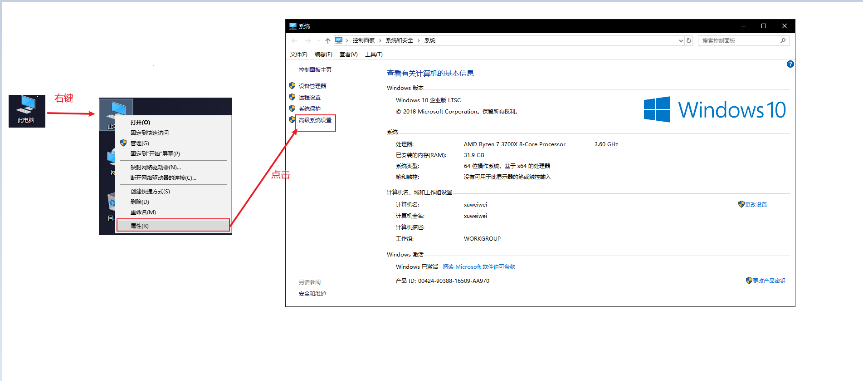Image resolution: width=868 pixels, height=385 pixels.
Task: Expand chevron after 控制面板 breadcrumb
Action: tap(380, 40)
